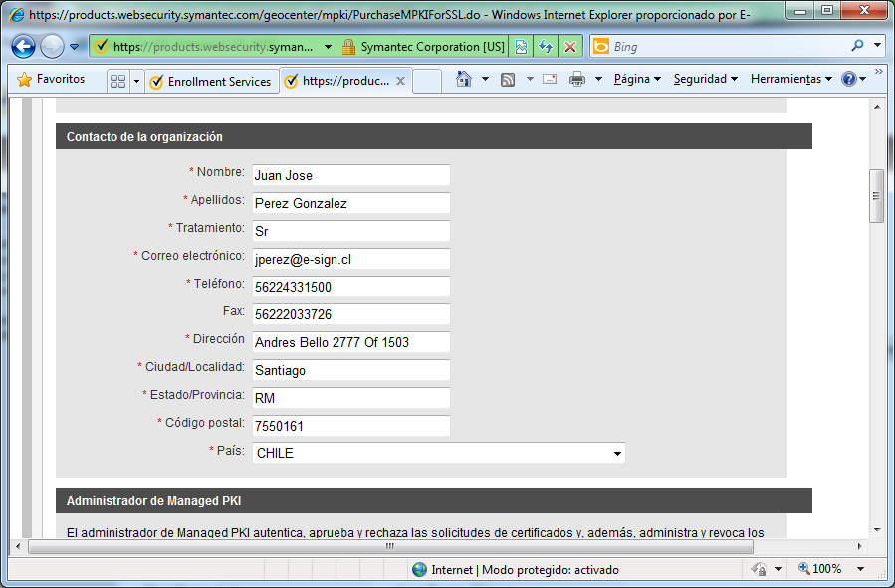
Task: Click the Stop loading X icon
Action: (569, 47)
